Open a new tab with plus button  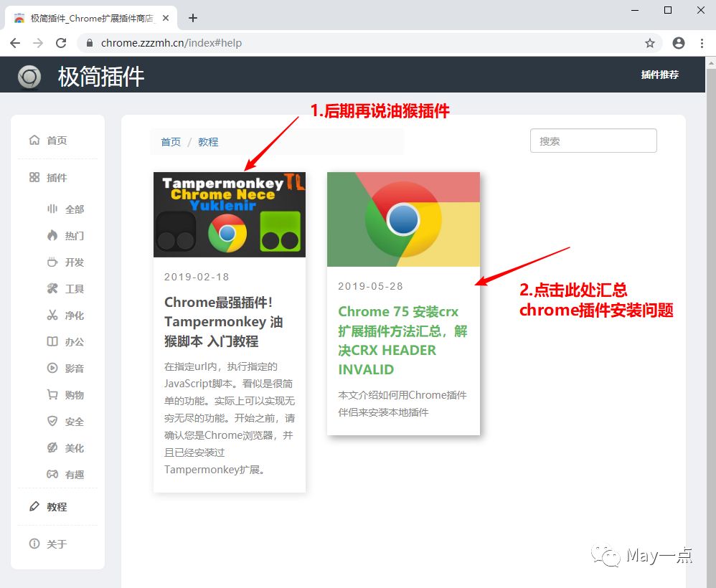[193, 18]
